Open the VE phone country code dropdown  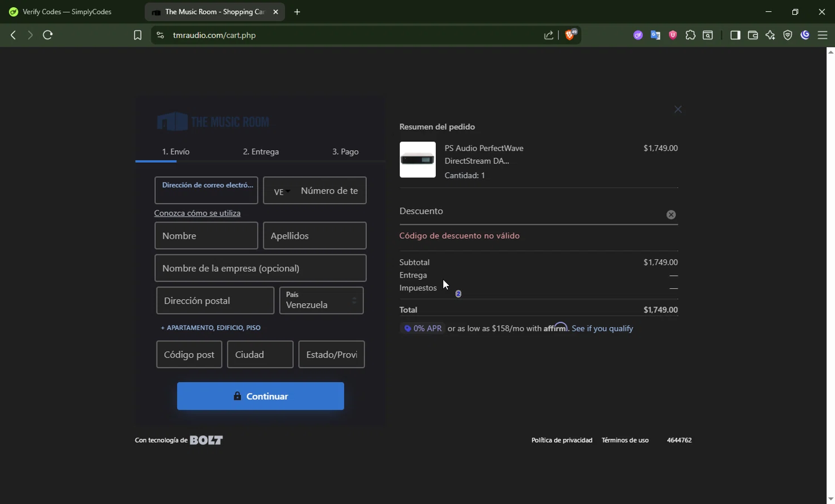282,191
